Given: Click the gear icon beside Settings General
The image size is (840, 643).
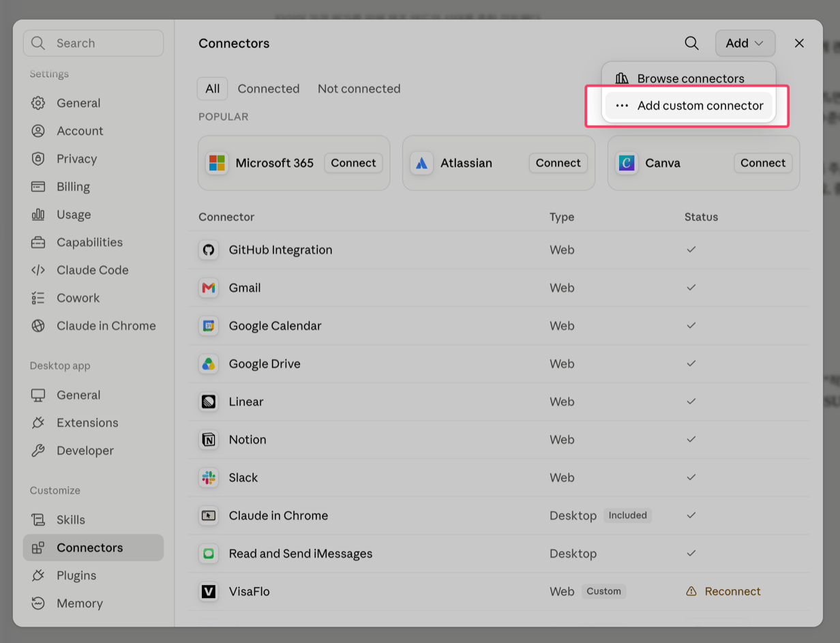Looking at the screenshot, I should coord(38,103).
